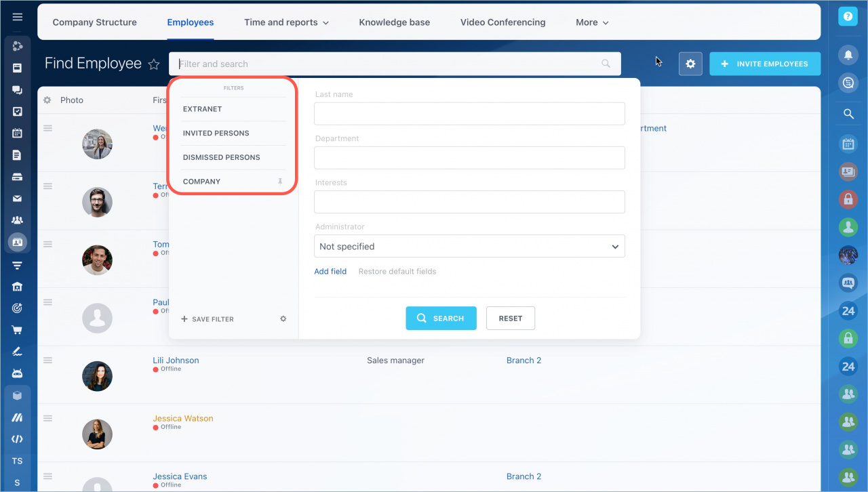Screen dimensions: 868x492
Task: Open the help question mark icon
Action: click(x=848, y=17)
